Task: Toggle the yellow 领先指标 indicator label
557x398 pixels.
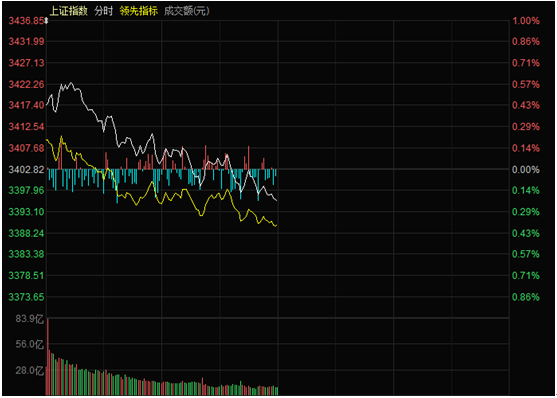Action: coord(139,11)
